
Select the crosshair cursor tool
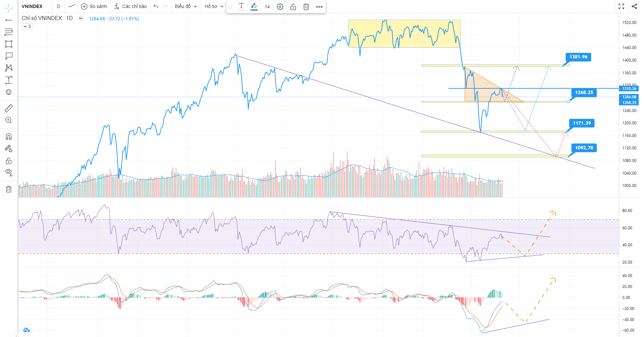[x=9, y=8]
